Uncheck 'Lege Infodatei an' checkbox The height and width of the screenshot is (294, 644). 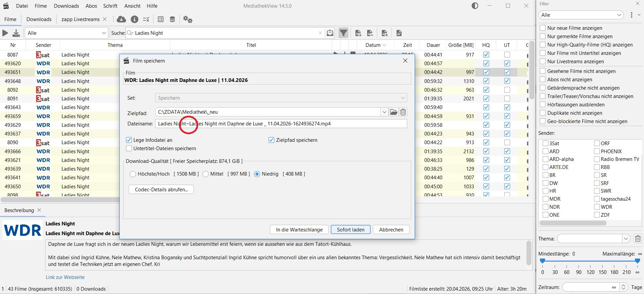[x=129, y=140]
